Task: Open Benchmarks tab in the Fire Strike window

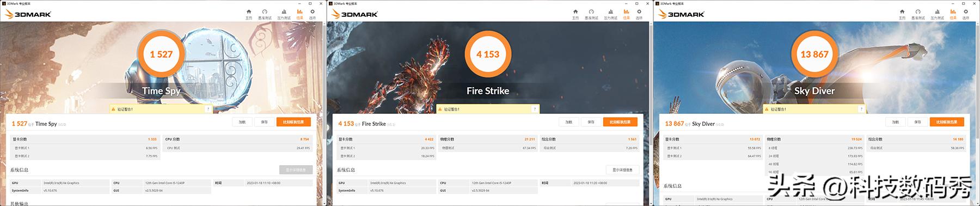Action: tap(591, 14)
